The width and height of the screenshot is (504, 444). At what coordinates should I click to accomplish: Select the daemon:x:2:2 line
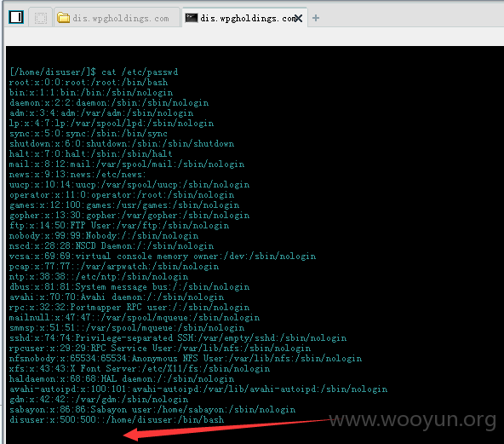[x=109, y=103]
